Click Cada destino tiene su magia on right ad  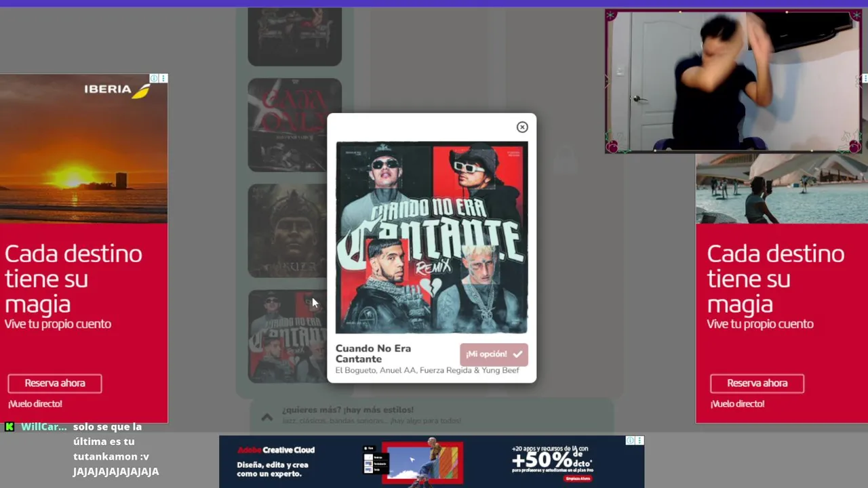[776, 279]
